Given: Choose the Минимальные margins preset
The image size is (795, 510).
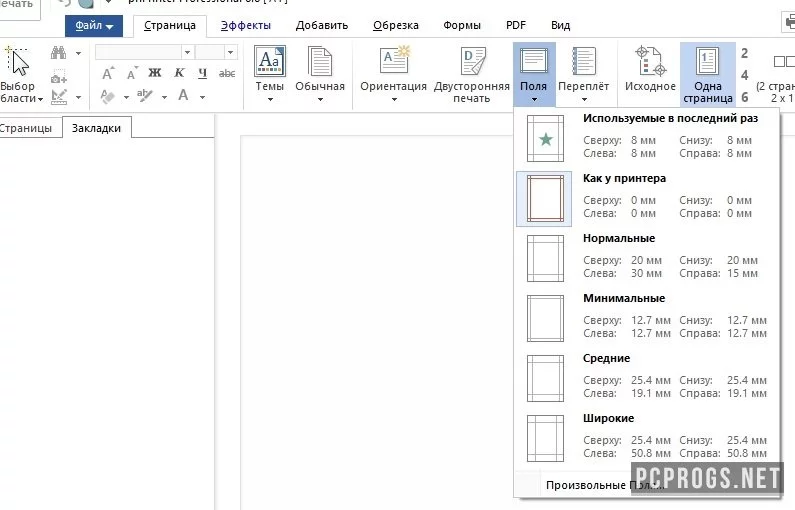Looking at the screenshot, I should (647, 318).
